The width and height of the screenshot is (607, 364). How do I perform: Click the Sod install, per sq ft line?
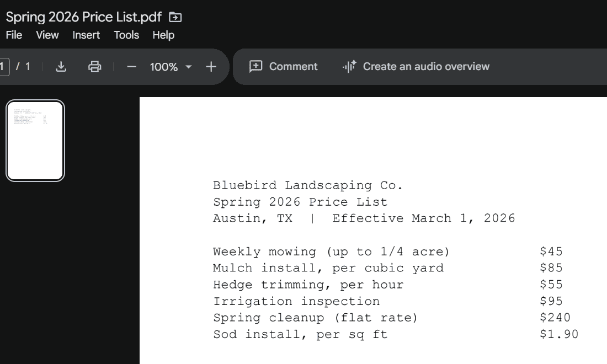pos(300,335)
